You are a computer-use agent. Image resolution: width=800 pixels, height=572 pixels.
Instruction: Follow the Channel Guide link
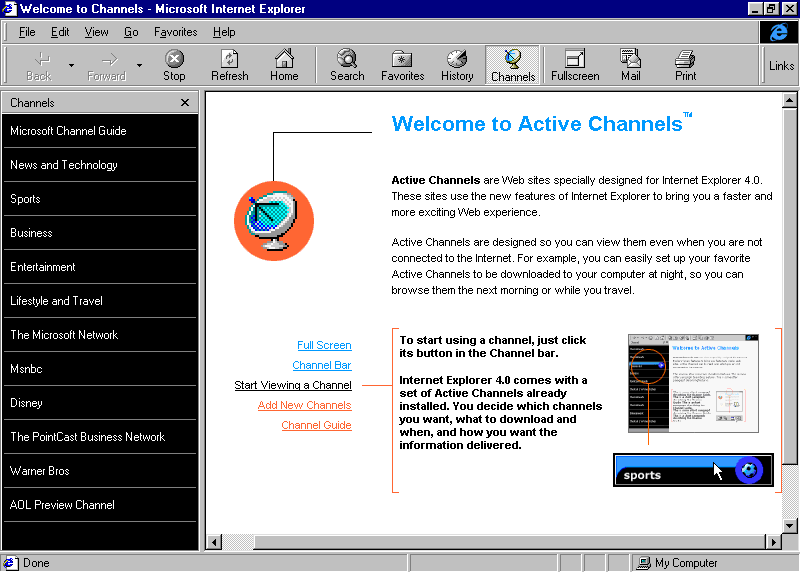[316, 425]
